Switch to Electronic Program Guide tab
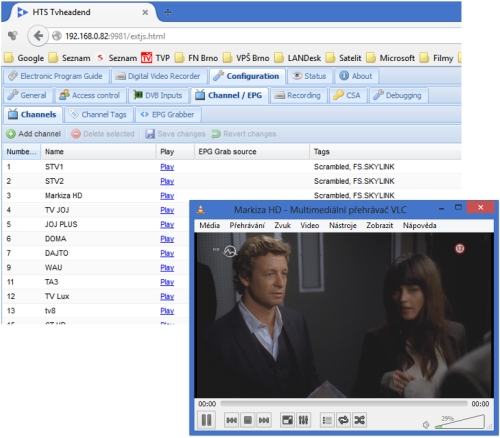500x438 pixels. pyautogui.click(x=56, y=76)
